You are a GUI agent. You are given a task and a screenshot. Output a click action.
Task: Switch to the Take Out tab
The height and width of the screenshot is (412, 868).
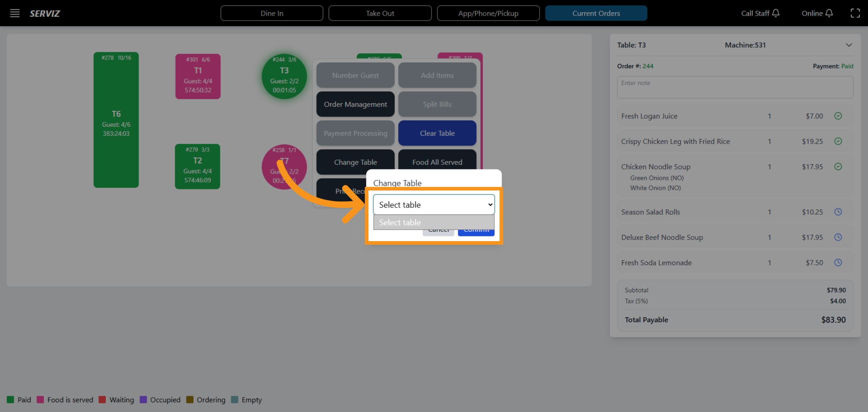pos(380,13)
